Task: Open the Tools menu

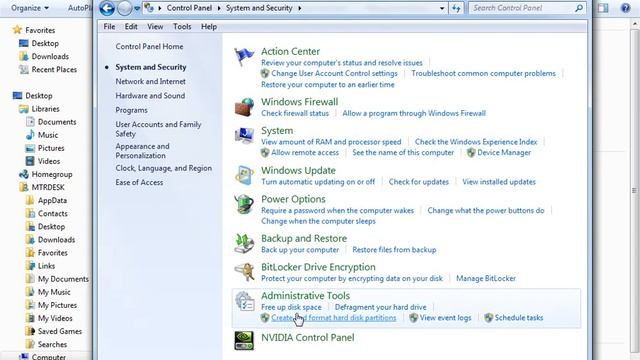Action: click(x=182, y=27)
